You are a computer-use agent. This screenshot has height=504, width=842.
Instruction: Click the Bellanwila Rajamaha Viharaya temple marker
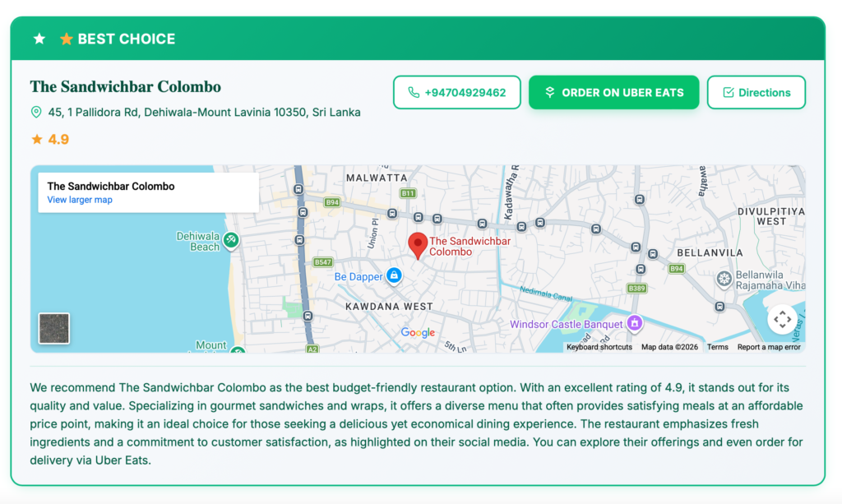pos(724,279)
